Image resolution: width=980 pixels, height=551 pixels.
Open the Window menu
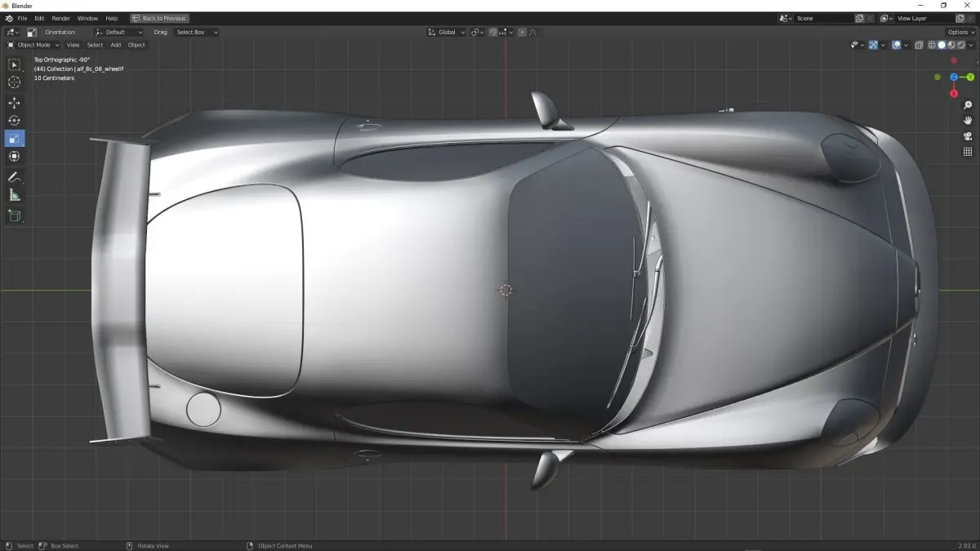click(x=87, y=18)
